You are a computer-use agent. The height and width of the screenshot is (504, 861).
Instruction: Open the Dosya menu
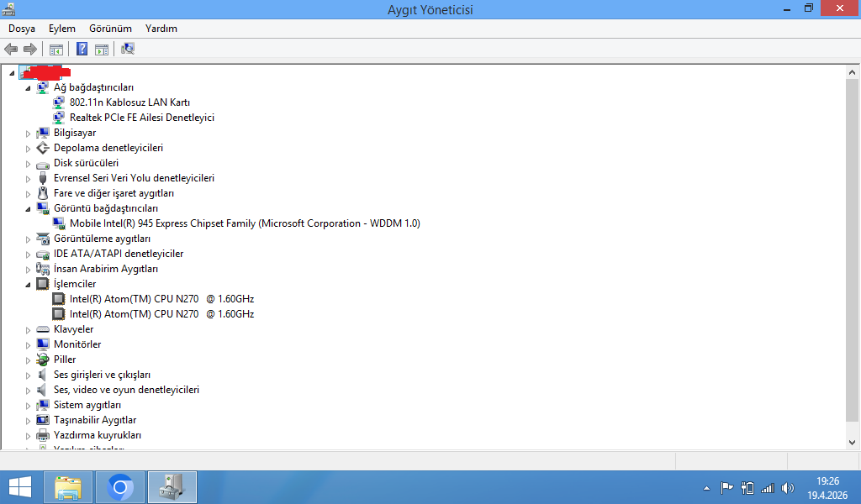click(22, 29)
